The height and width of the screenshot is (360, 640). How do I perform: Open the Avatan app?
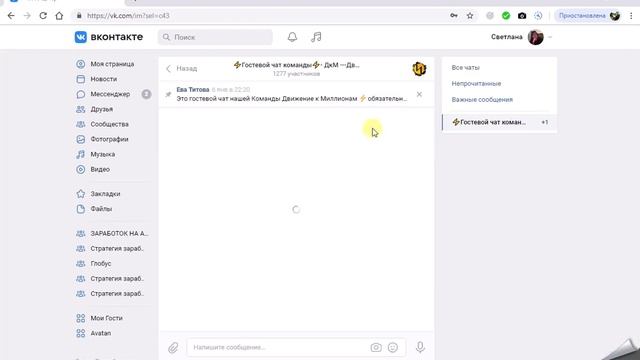click(93, 333)
